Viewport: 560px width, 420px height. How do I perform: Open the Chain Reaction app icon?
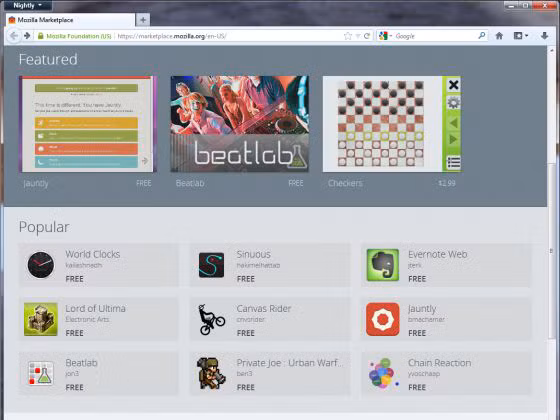click(x=382, y=373)
